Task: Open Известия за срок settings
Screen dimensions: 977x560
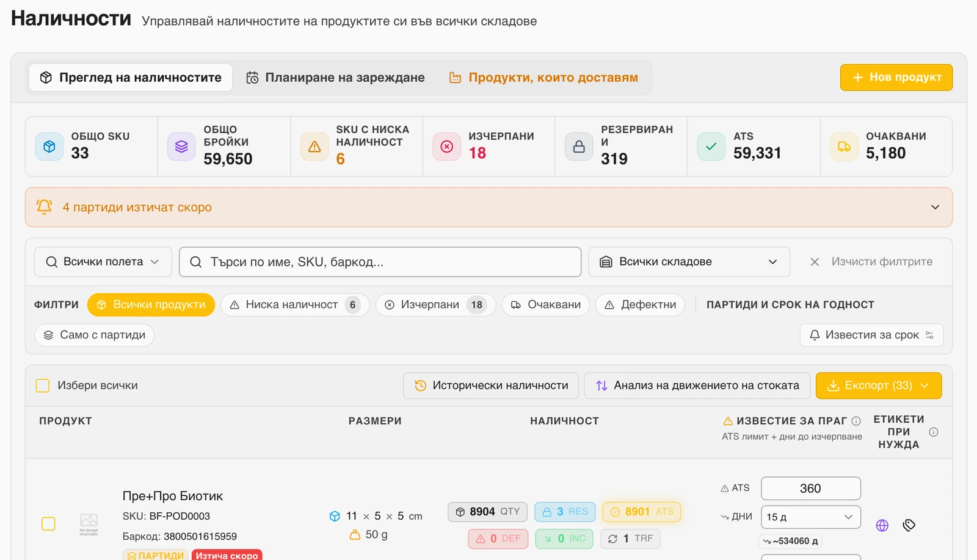Action: pyautogui.click(x=871, y=335)
